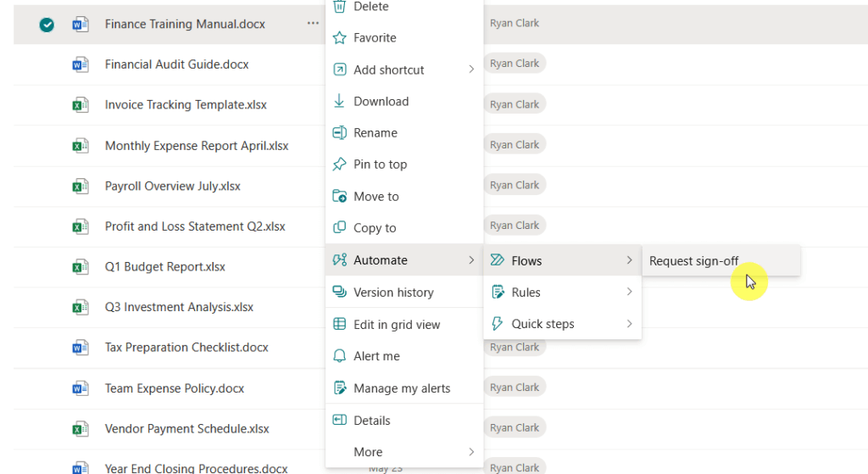Image resolution: width=868 pixels, height=474 pixels.
Task: Click the Pin to top pin icon
Action: pos(339,165)
